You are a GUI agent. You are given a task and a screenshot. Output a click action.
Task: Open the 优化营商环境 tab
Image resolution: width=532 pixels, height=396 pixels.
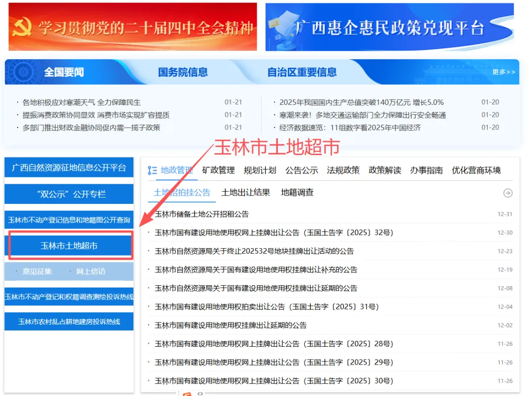(x=476, y=170)
